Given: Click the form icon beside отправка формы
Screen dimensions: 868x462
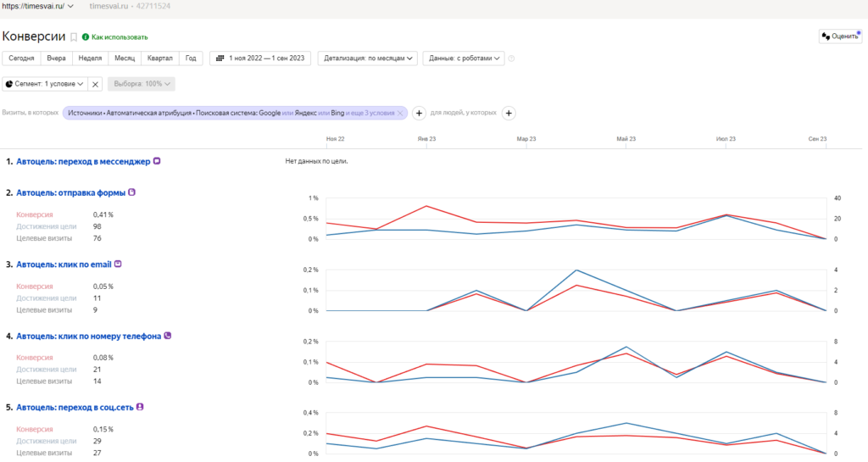Looking at the screenshot, I should click(x=131, y=192).
